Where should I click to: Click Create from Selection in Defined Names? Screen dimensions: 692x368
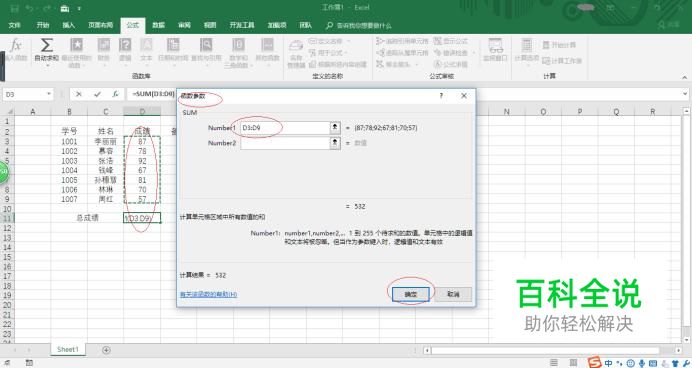click(338, 64)
